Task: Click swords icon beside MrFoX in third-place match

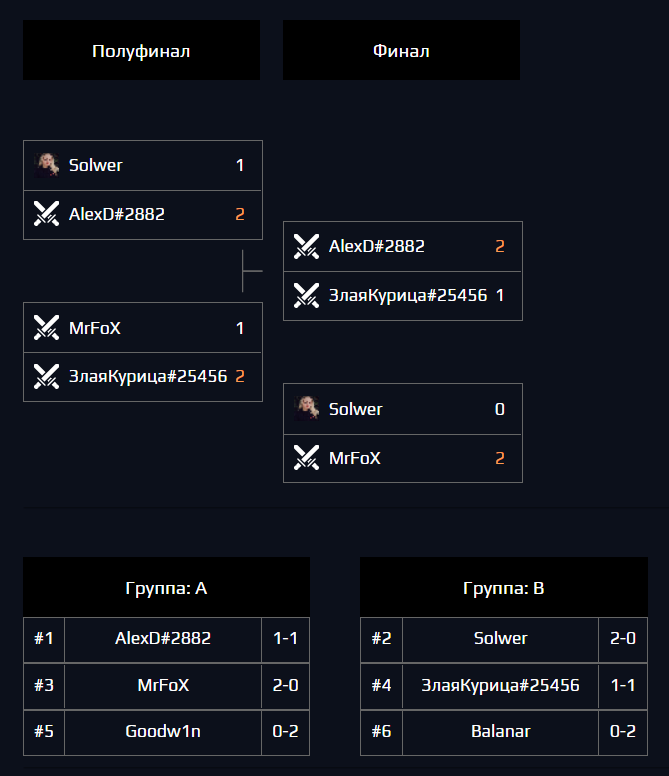Action: (x=307, y=458)
